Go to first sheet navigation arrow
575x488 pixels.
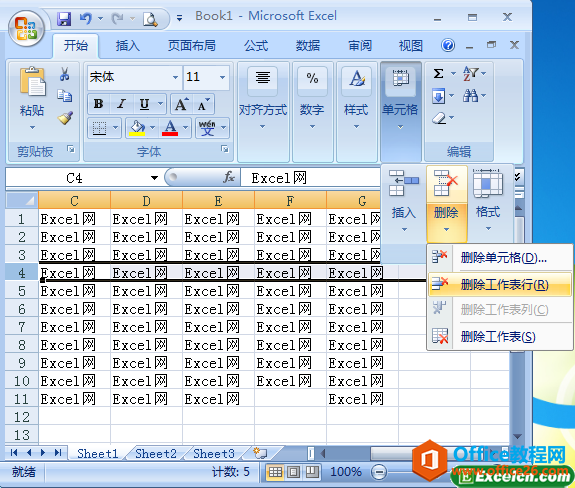14,453
